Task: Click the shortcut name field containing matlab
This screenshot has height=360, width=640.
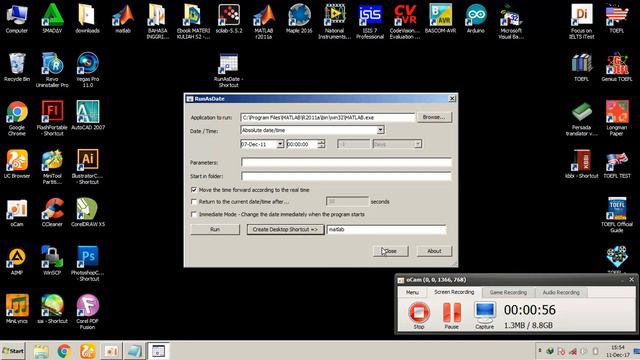Action: point(386,229)
